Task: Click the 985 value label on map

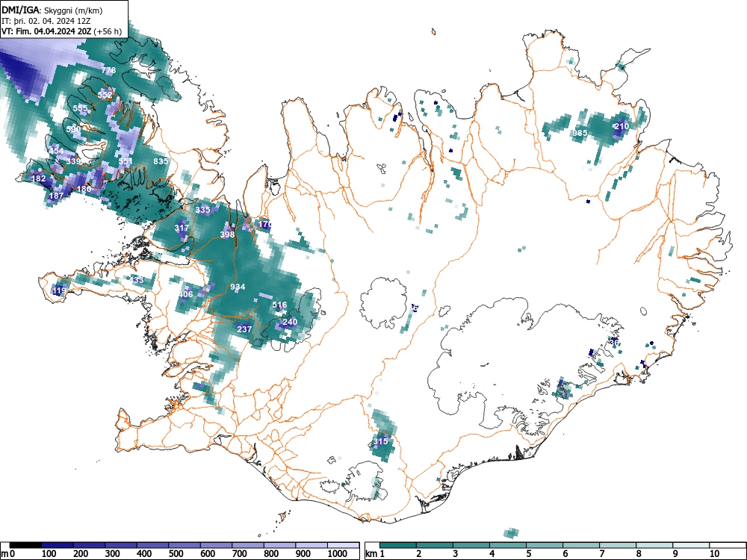Action: click(x=580, y=133)
